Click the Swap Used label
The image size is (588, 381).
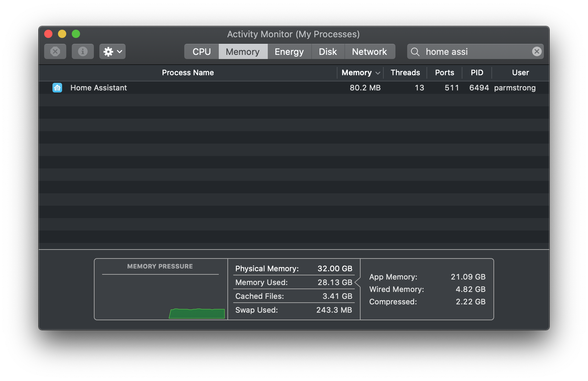tap(256, 310)
